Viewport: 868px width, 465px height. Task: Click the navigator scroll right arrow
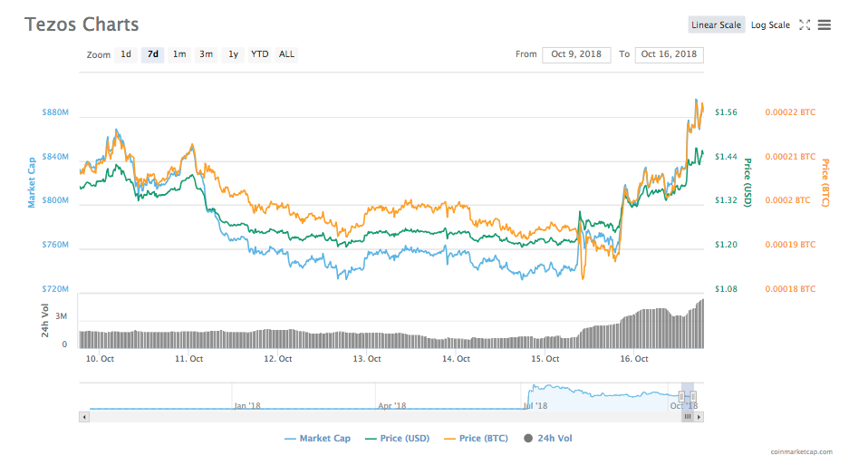[x=699, y=417]
